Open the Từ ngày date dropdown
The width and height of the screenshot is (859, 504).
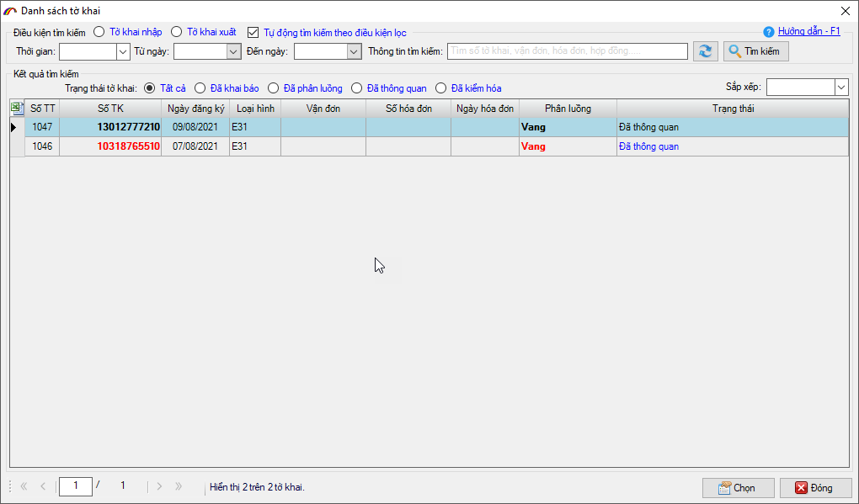(234, 51)
